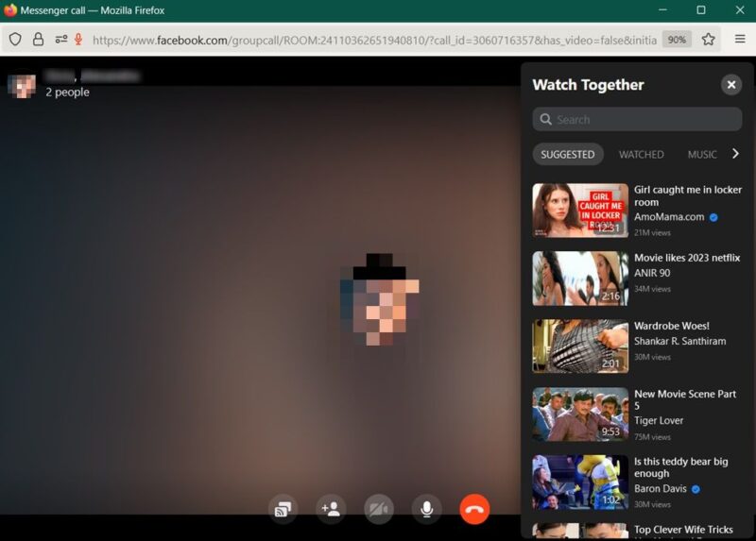Open Wardrobe Woes! video thumbnail
Image resolution: width=756 pixels, height=541 pixels.
580,346
